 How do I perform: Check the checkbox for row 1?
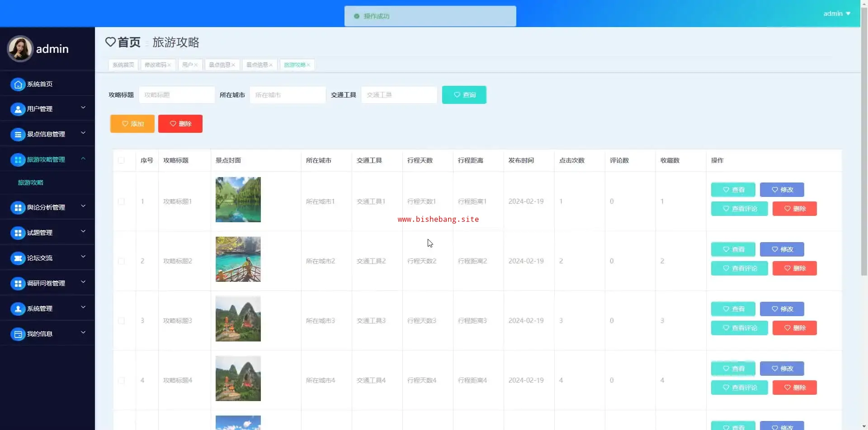121,201
